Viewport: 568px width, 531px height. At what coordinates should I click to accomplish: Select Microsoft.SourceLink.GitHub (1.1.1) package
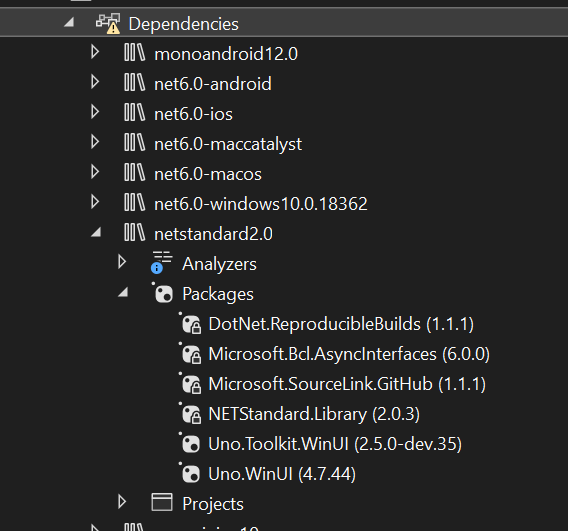347,384
